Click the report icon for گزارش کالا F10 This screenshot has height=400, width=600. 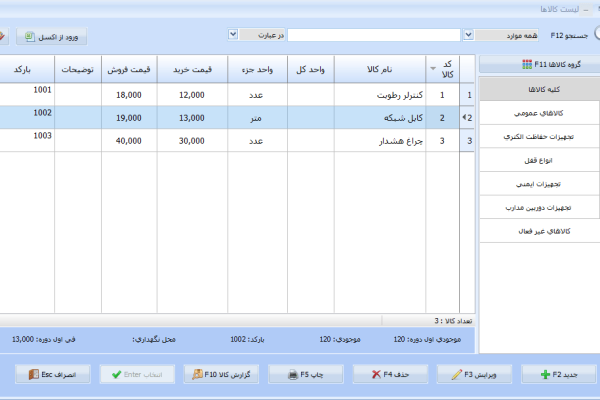(197, 374)
